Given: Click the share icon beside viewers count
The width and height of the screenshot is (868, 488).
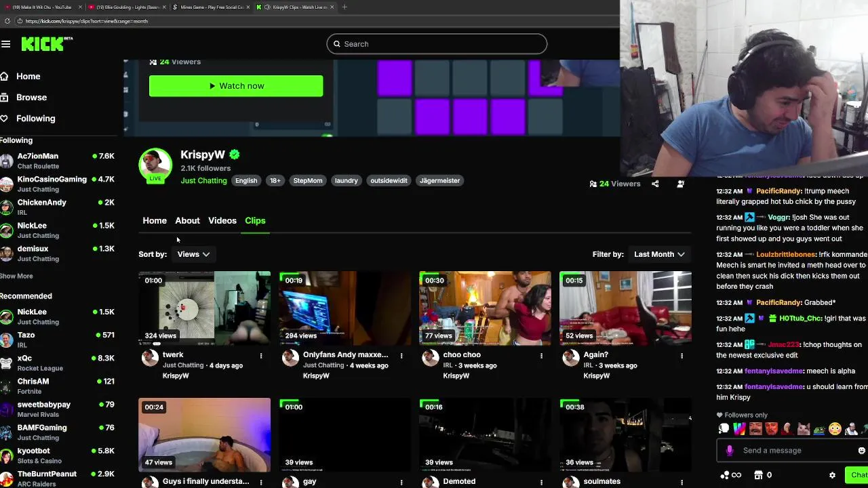Looking at the screenshot, I should coord(655,184).
